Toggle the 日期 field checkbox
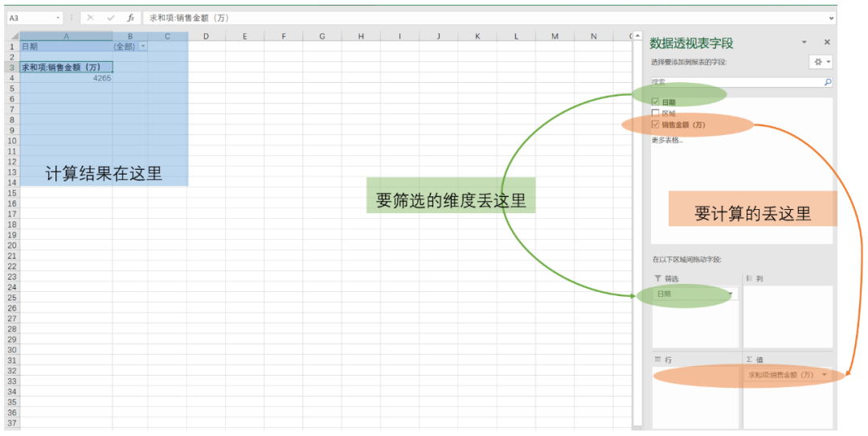This screenshot has width=868, height=436. 656,102
